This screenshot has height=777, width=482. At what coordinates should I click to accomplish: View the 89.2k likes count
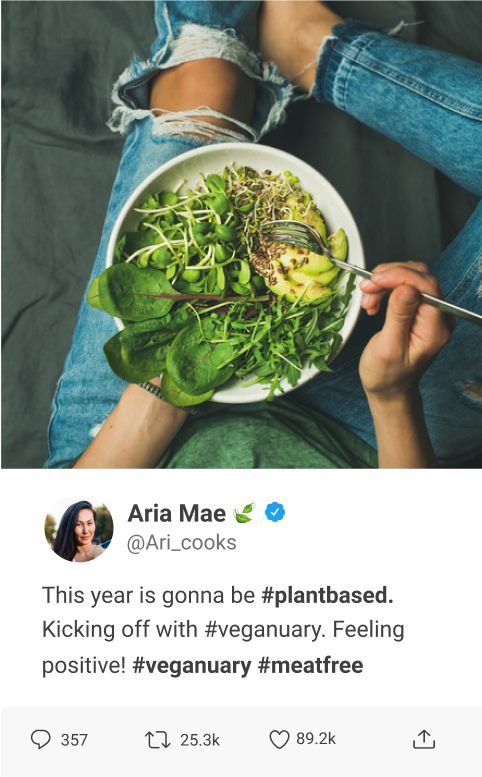coord(316,739)
